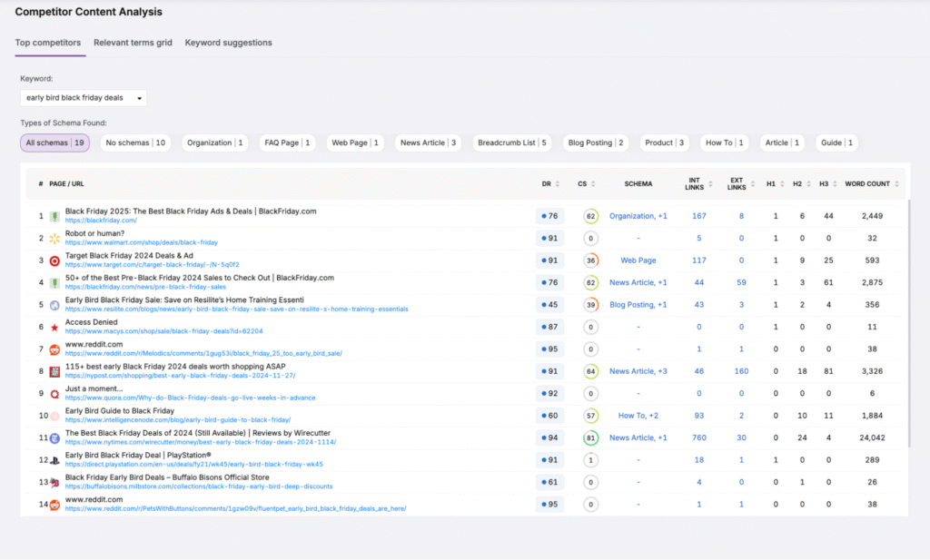Click the Walmart favicon in row 2
Image resolution: width=930 pixels, height=560 pixels.
pos(54,238)
